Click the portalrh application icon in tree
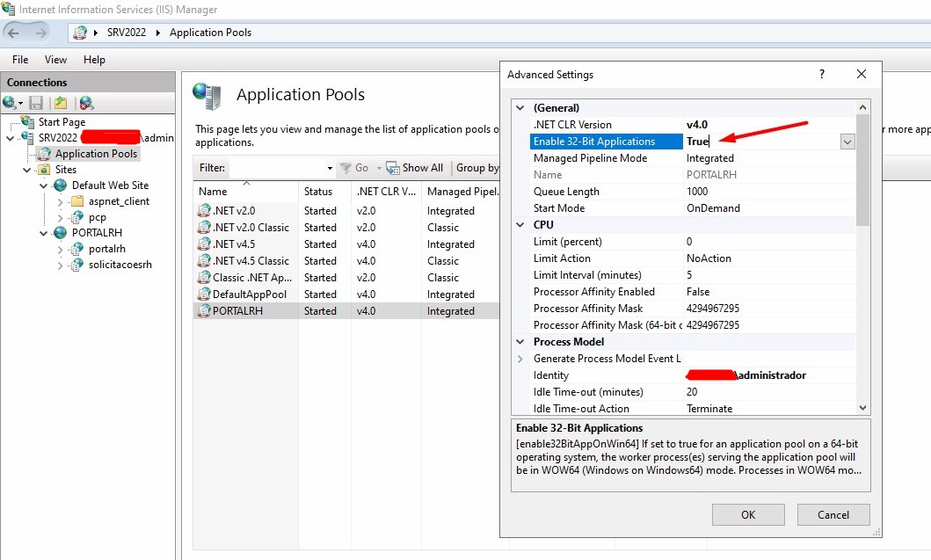Screen dimensions: 931x560 (77, 249)
